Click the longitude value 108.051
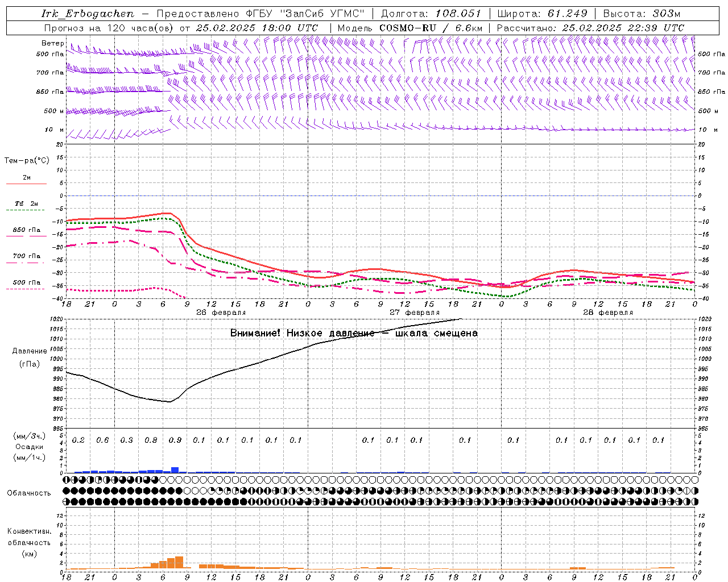Viewport: 728px width, 582px height. click(458, 14)
